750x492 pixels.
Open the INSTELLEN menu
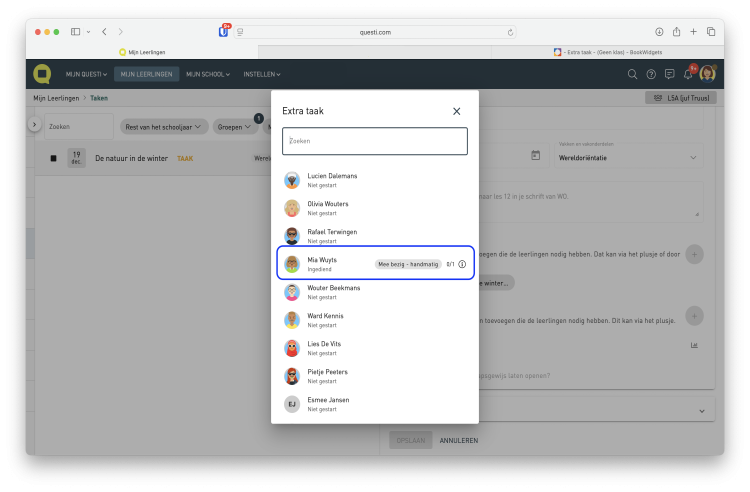point(262,74)
